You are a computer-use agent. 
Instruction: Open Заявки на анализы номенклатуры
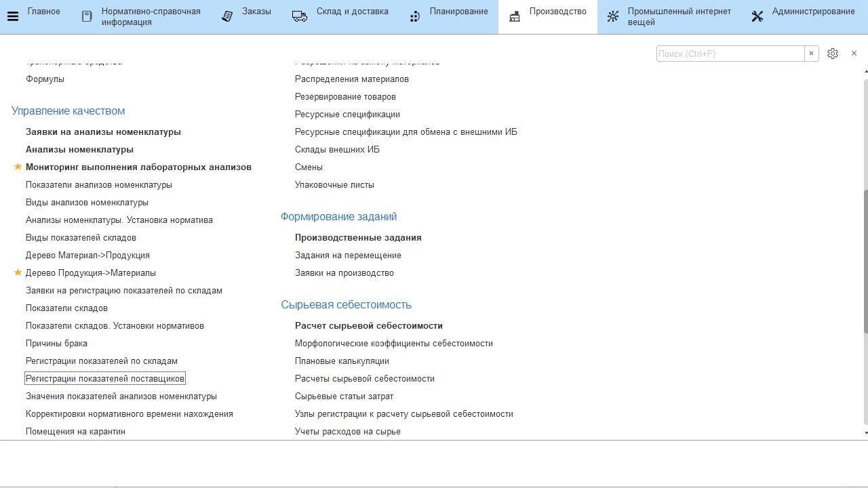tap(103, 132)
